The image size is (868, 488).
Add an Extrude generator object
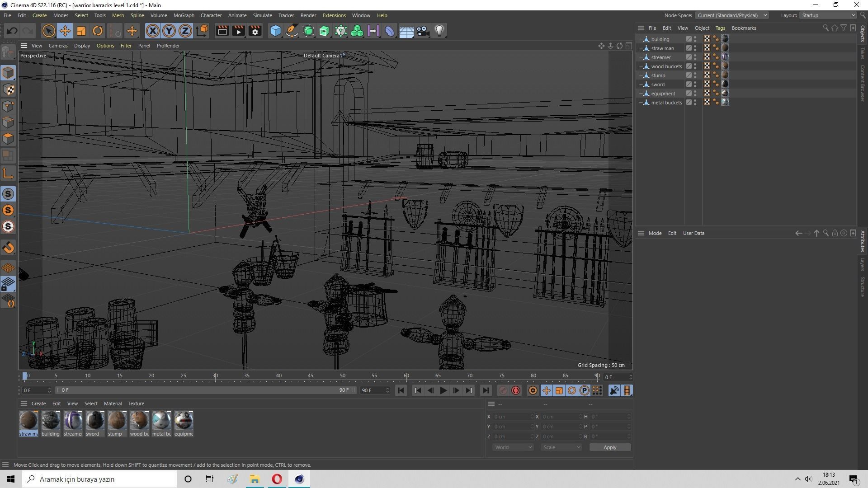pyautogui.click(x=325, y=31)
